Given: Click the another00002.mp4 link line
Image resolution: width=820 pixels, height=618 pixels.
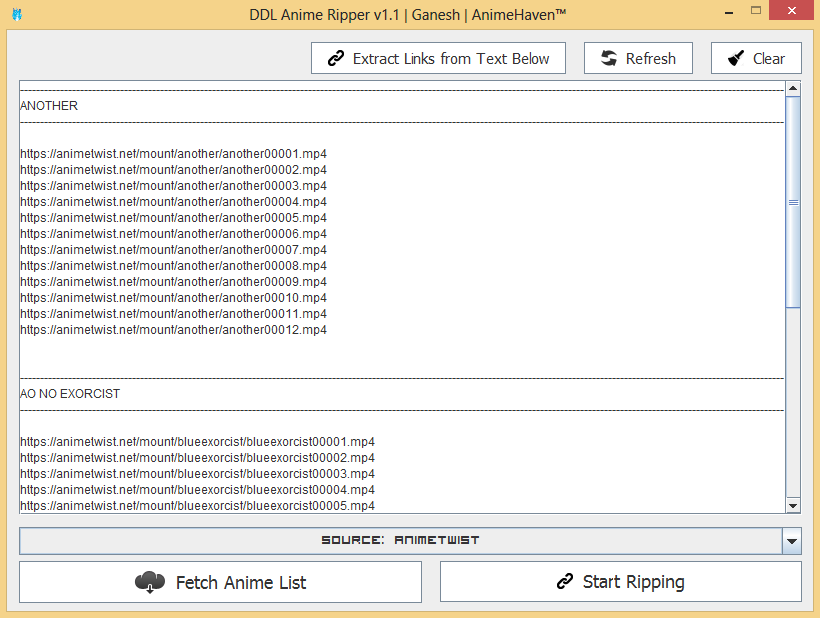Looking at the screenshot, I should click(174, 170).
